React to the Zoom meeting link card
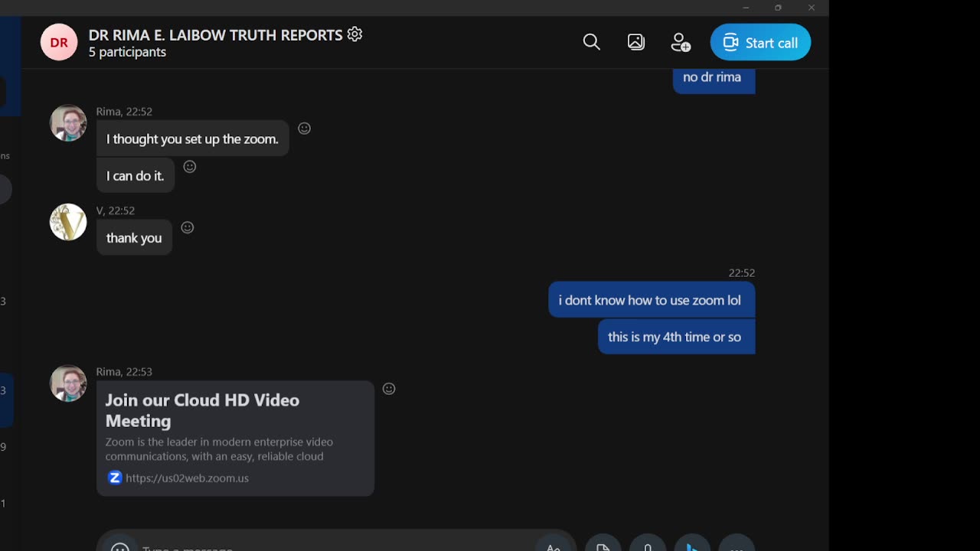 click(x=389, y=389)
